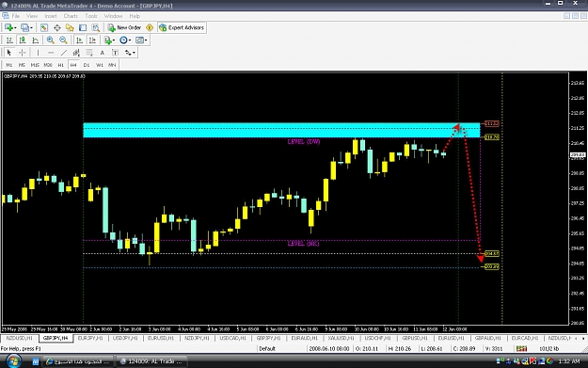
Task: Draw a vertical line tool
Action: [38, 53]
